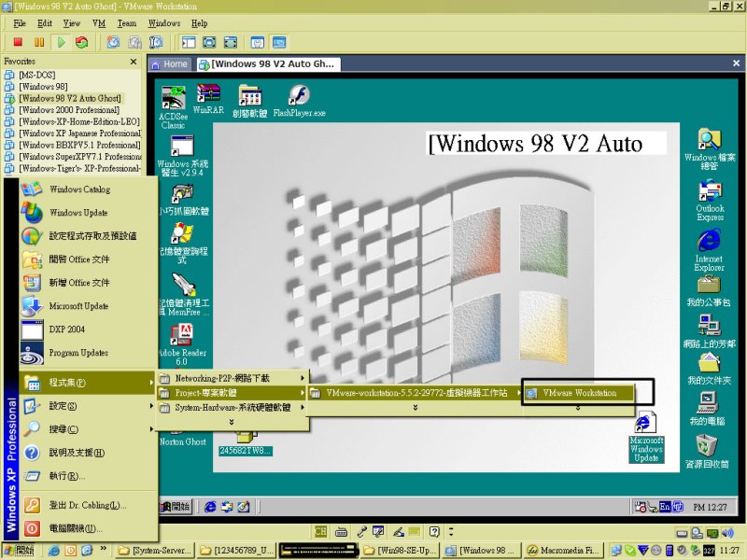747x560 pixels.
Task: Click Internet Explorer quick launch in guest taskbar
Action: coord(209,507)
